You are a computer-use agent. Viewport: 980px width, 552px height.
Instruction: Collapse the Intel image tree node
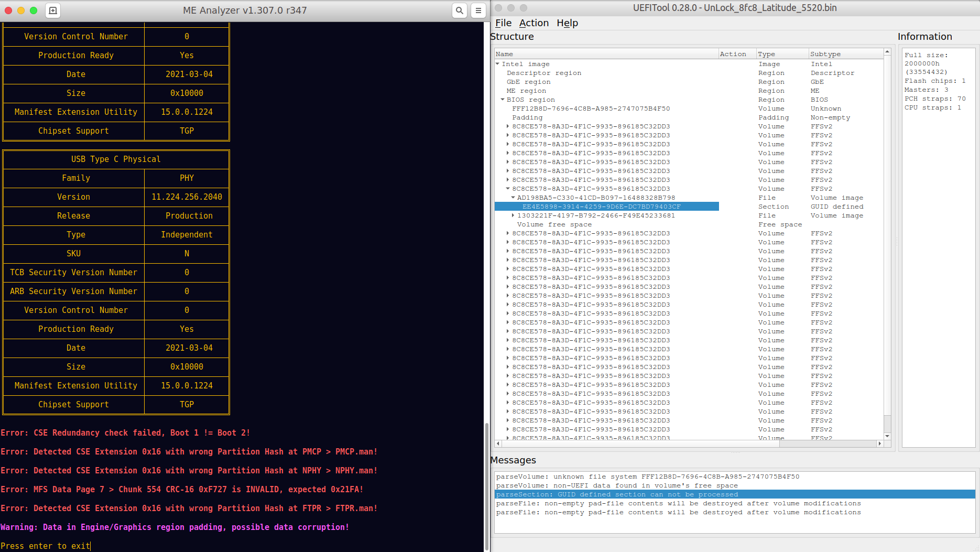[498, 64]
